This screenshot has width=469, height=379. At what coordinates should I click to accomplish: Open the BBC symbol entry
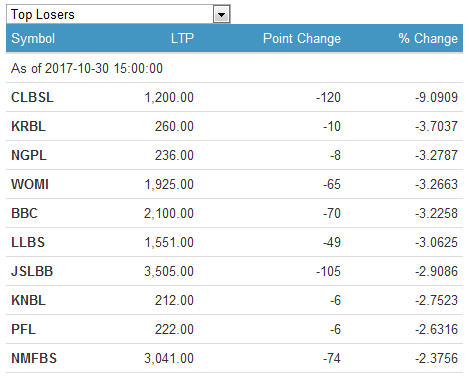[x=24, y=213]
